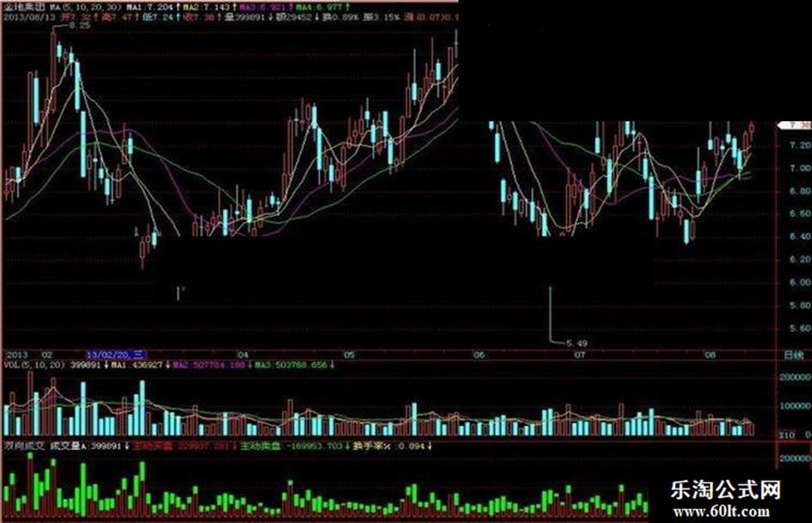Click the 5.60 price axis label

coord(800,328)
